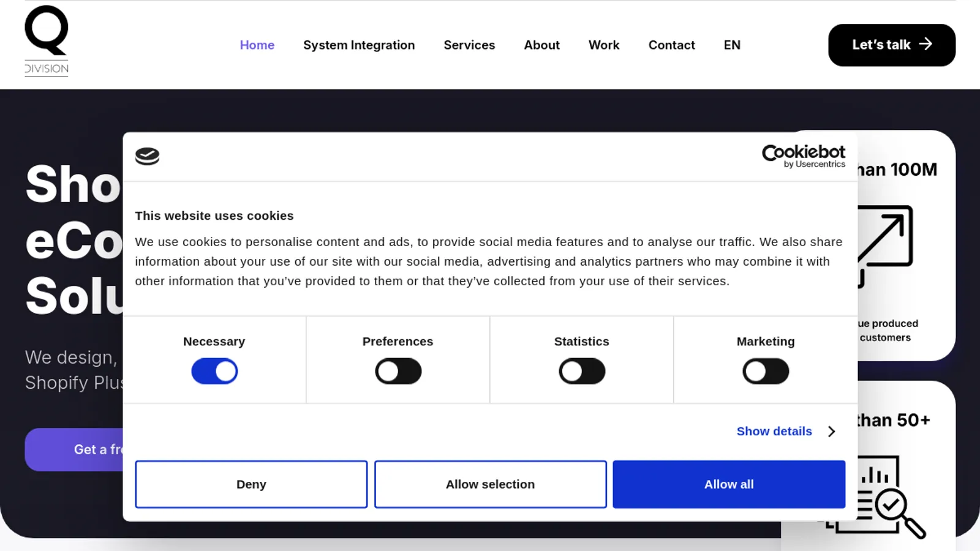Open the Work menu item
Viewport: 980px width, 551px height.
coord(604,45)
